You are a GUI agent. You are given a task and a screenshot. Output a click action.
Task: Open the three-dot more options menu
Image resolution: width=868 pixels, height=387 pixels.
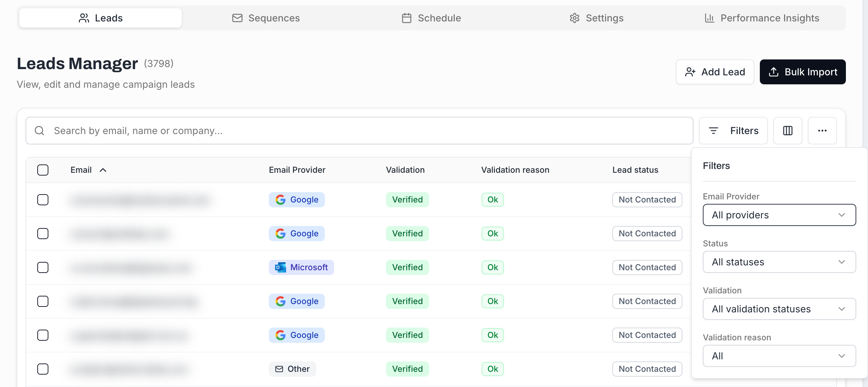tap(822, 131)
